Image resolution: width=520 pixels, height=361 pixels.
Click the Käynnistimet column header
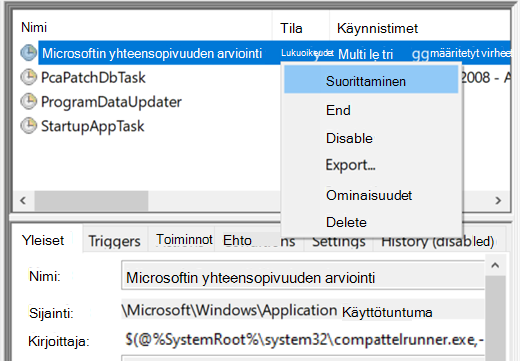coord(420,28)
